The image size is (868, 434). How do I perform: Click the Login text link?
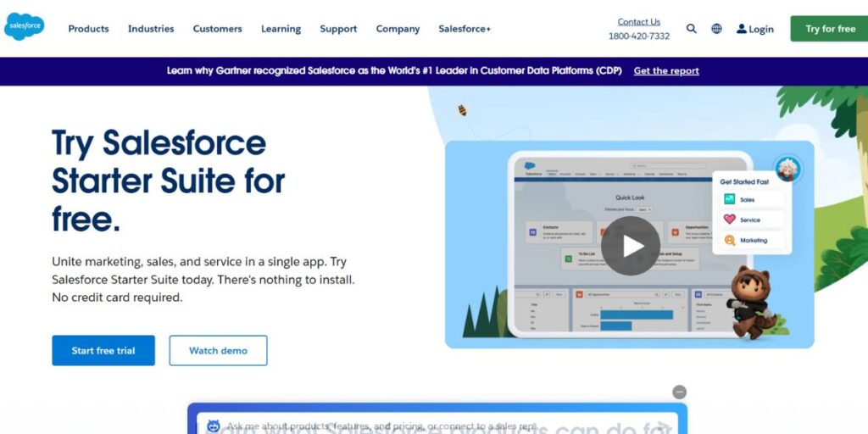pos(761,30)
